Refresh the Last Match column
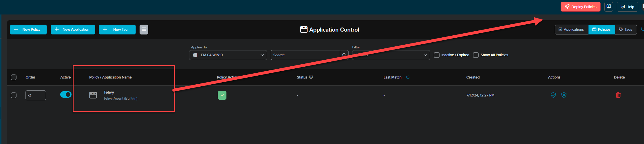 [x=408, y=77]
